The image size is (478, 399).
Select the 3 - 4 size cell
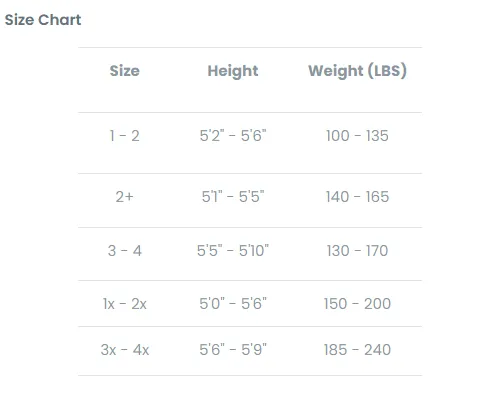(125, 251)
